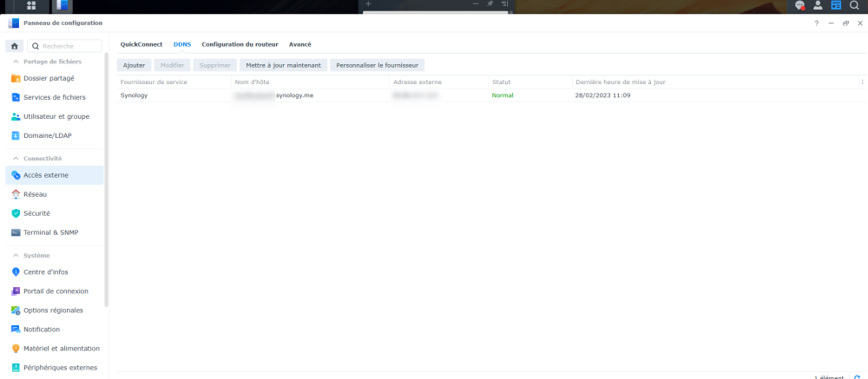Collapse the Partage de fichiers section
868x379 pixels.
click(16, 62)
